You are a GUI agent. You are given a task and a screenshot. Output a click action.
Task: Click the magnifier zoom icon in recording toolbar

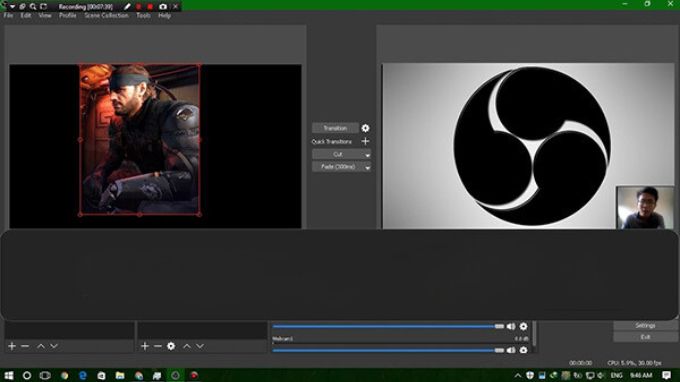click(33, 7)
